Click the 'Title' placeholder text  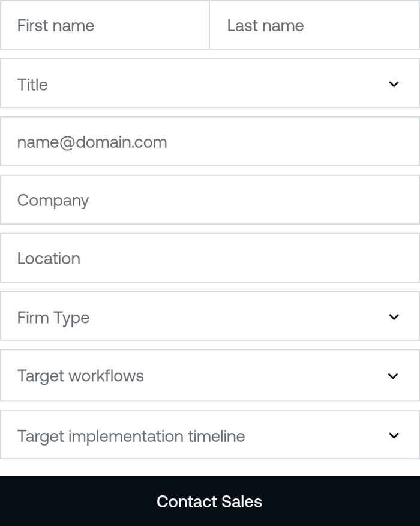(x=32, y=85)
